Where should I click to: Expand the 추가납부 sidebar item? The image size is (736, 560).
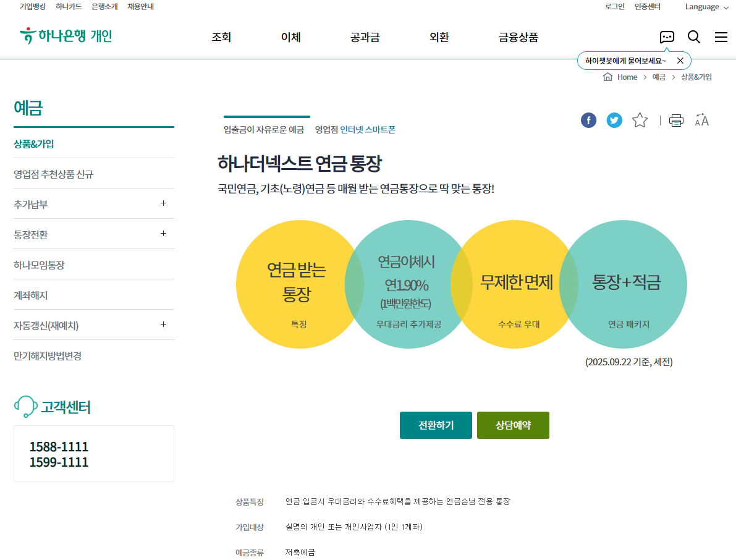[163, 203]
